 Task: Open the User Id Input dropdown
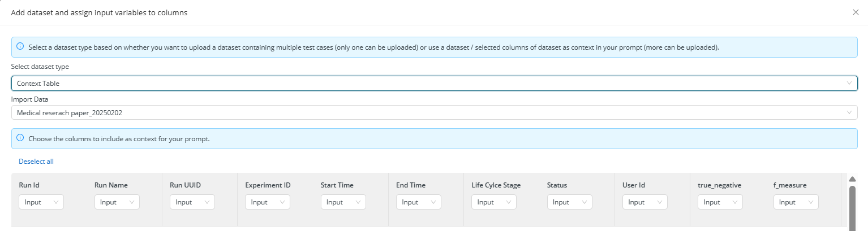click(x=645, y=202)
